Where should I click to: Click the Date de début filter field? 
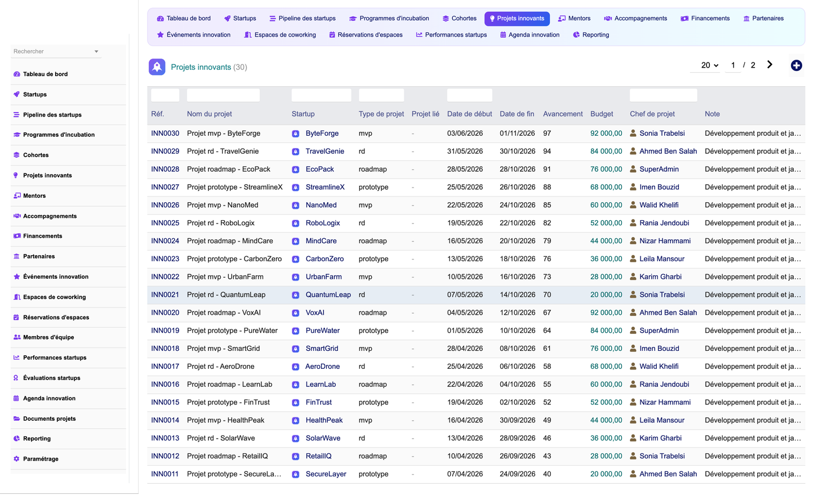coord(469,95)
